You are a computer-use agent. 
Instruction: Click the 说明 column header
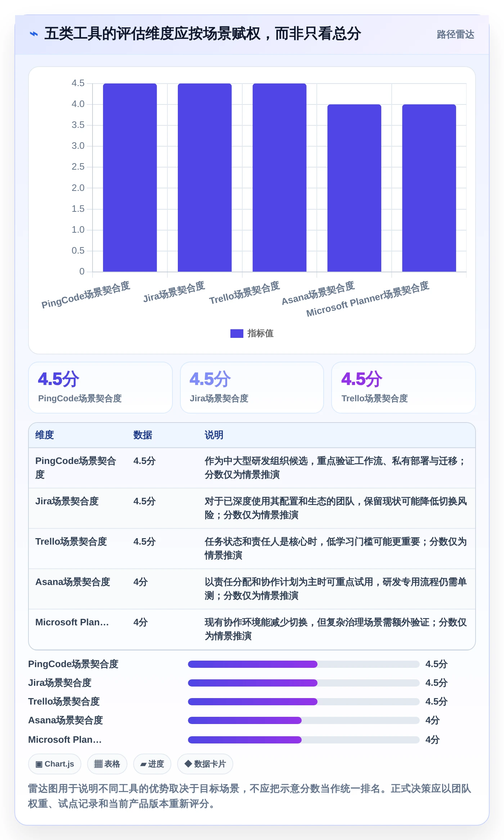point(214,435)
